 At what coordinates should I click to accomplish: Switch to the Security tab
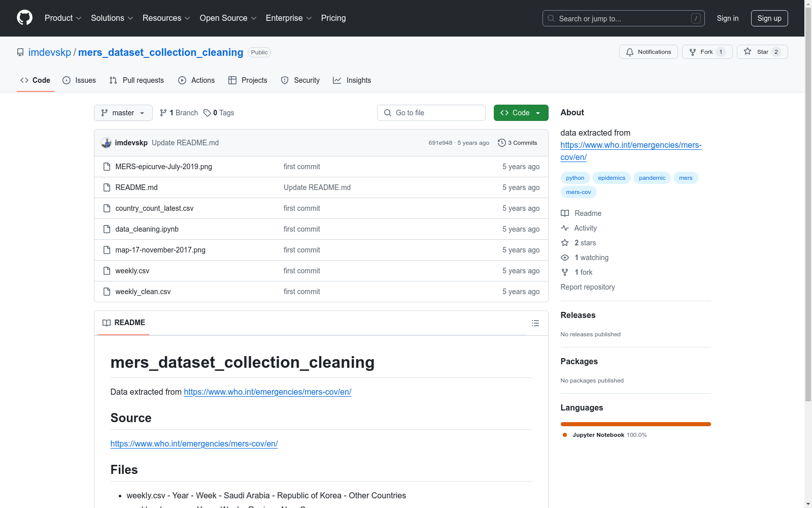(300, 80)
